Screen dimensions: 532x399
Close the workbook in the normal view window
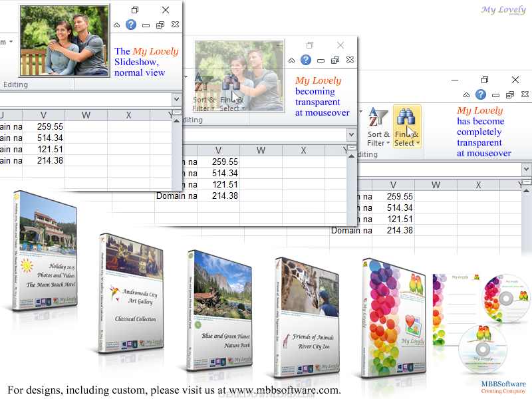click(x=175, y=25)
